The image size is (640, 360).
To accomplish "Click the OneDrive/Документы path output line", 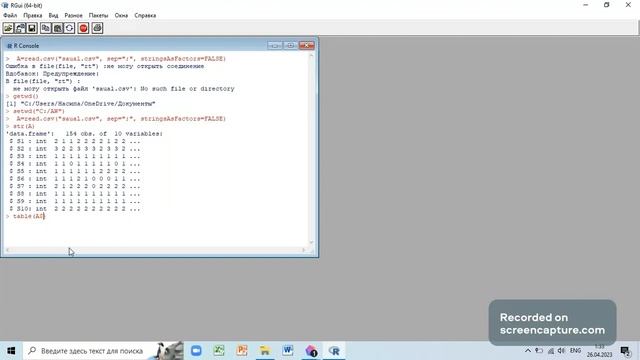I will coord(80,104).
